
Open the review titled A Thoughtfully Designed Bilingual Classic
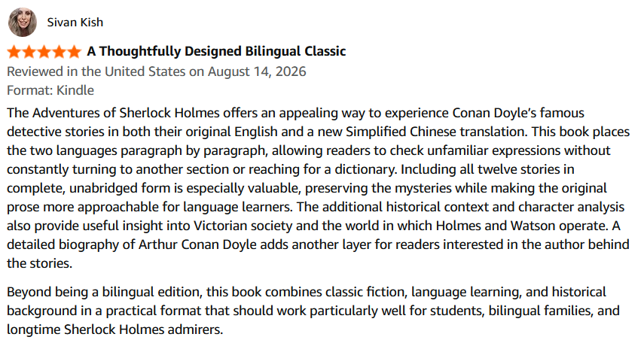pyautogui.click(x=216, y=51)
